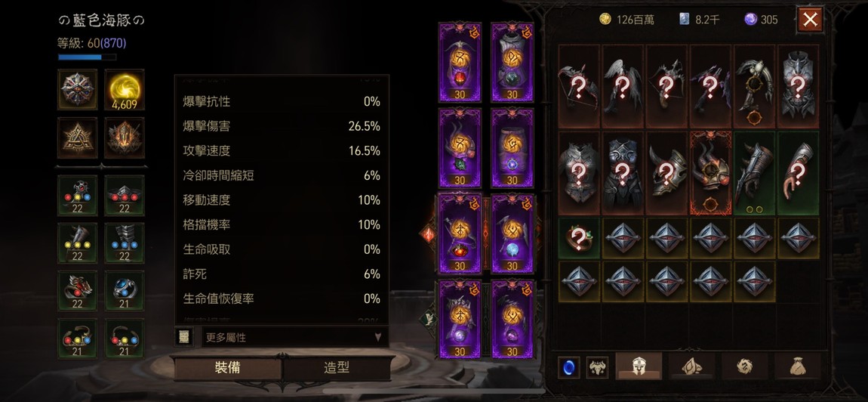Close the inventory with the X button
Screen dimensions: 868x402
(x=810, y=20)
